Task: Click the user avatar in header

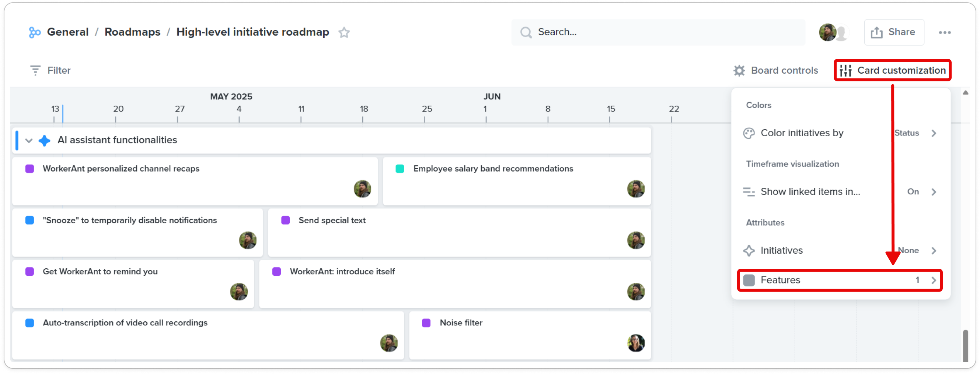Action: pos(827,32)
